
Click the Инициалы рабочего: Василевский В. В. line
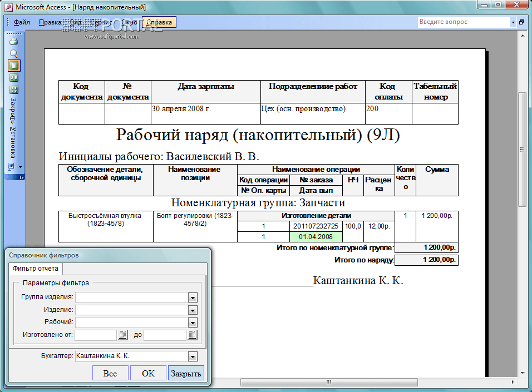[159, 156]
